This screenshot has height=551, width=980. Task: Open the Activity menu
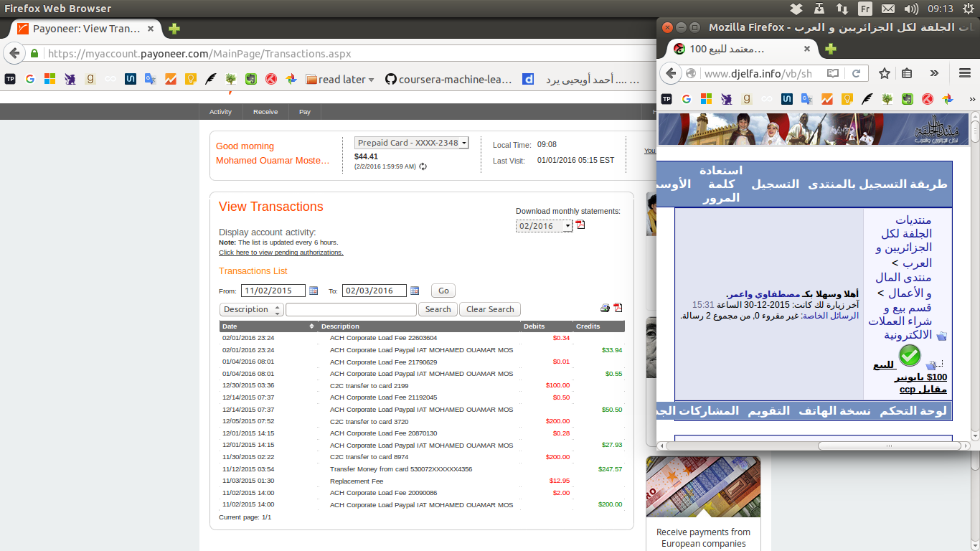click(220, 112)
